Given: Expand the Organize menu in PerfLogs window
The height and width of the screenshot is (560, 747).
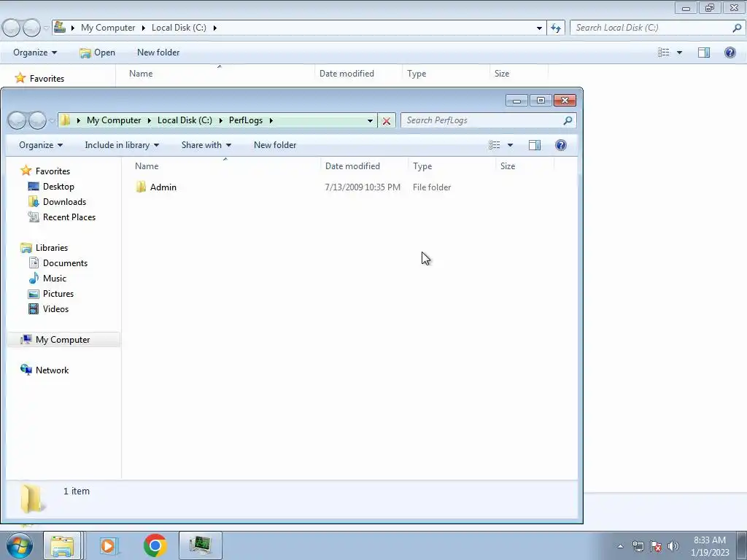Looking at the screenshot, I should click(x=41, y=145).
